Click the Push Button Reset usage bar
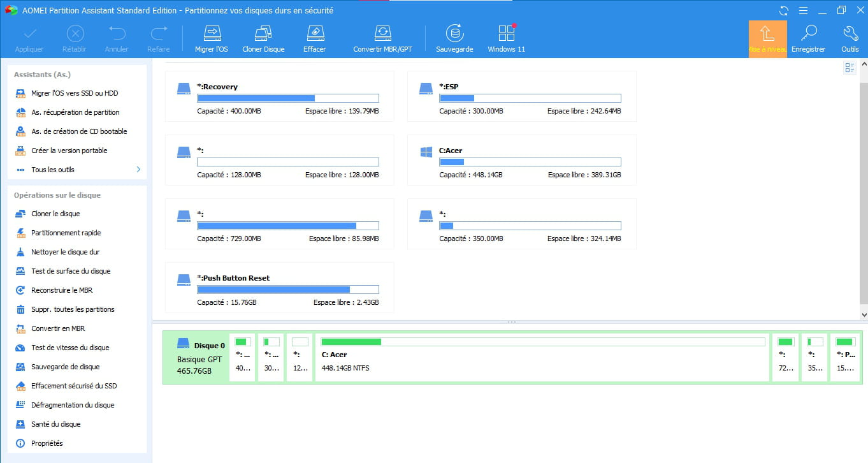This screenshot has height=463, width=868. coord(288,290)
